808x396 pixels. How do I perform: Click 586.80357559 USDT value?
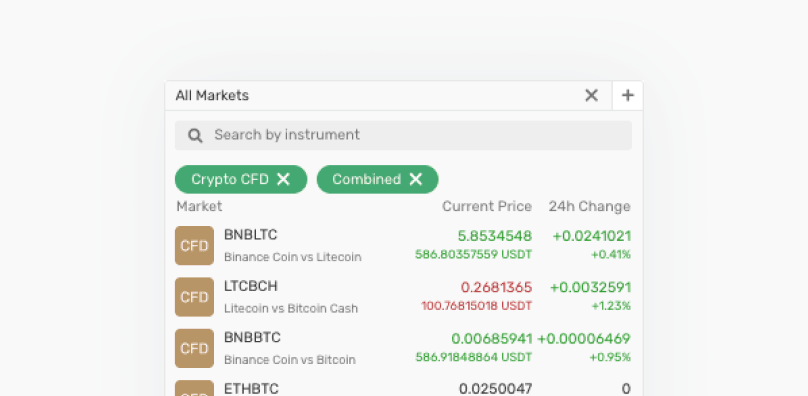(474, 254)
